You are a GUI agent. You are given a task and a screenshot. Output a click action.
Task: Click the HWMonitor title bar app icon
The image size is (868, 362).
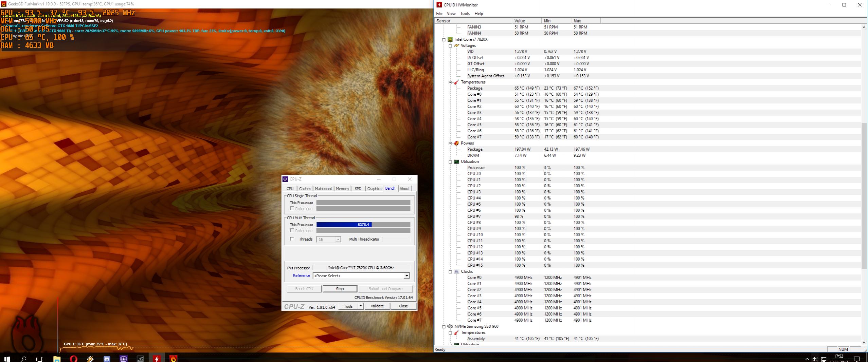pos(439,5)
